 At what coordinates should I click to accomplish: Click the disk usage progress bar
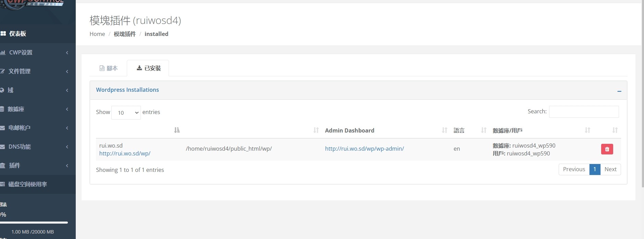(x=34, y=223)
